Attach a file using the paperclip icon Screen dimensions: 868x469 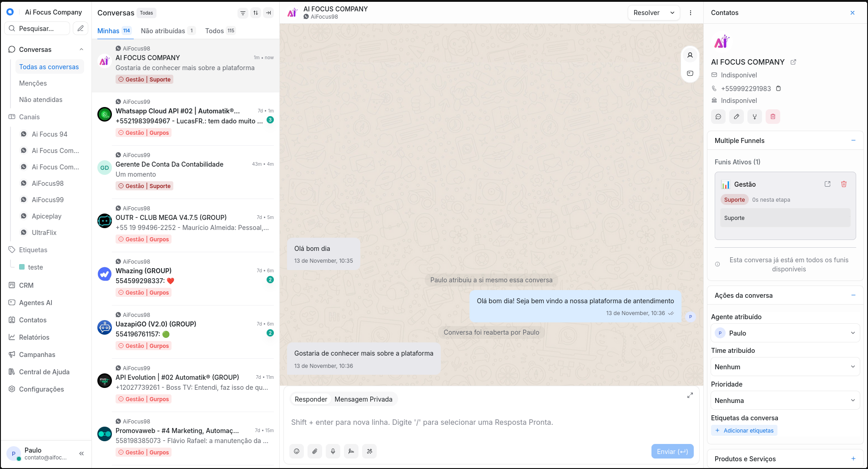pos(314,451)
